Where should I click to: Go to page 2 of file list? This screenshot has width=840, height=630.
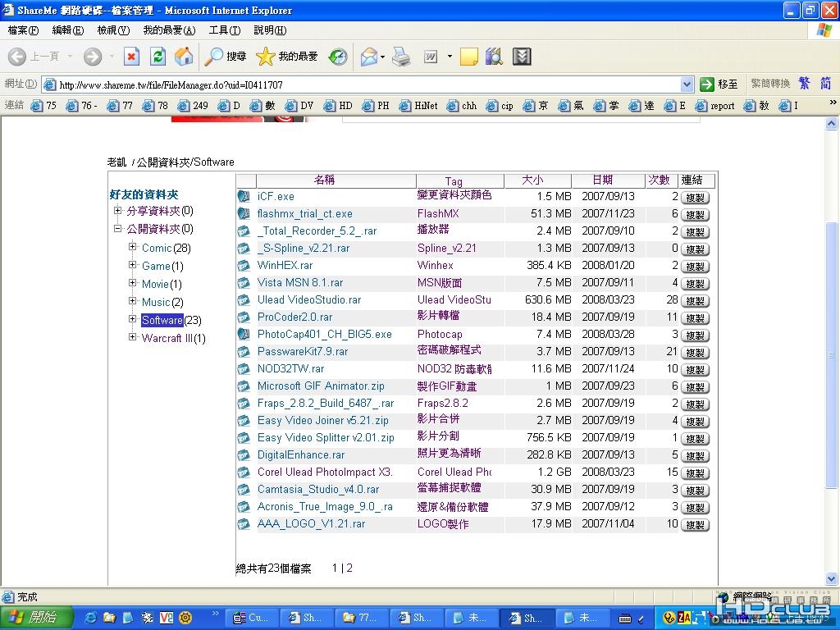(x=349, y=568)
